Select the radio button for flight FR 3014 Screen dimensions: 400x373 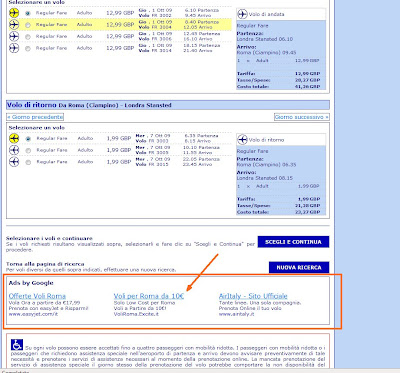(x=28, y=48)
